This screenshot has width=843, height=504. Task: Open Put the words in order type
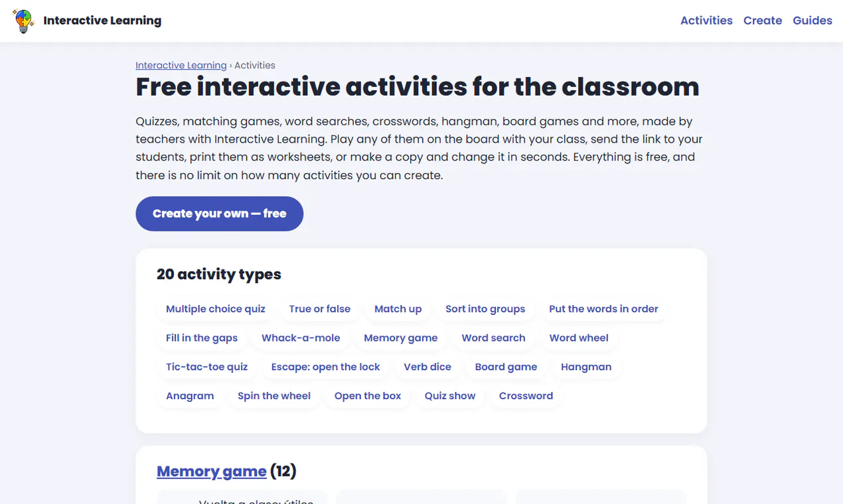pos(603,309)
